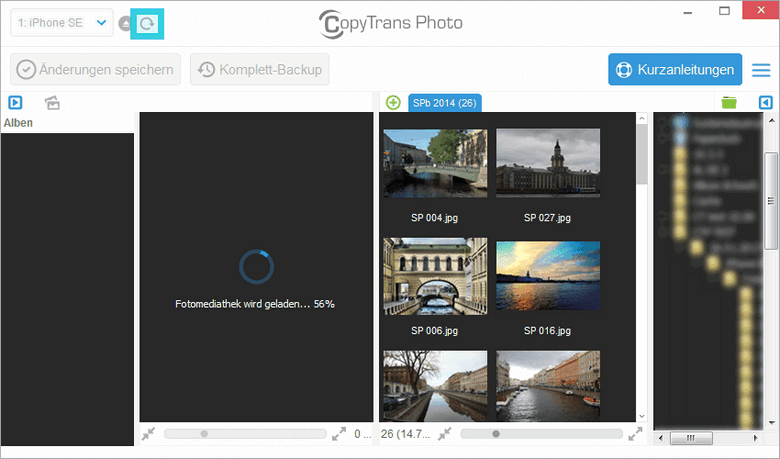The width and height of the screenshot is (780, 459).
Task: Click the SP 004.jpg file name
Action: (x=434, y=218)
